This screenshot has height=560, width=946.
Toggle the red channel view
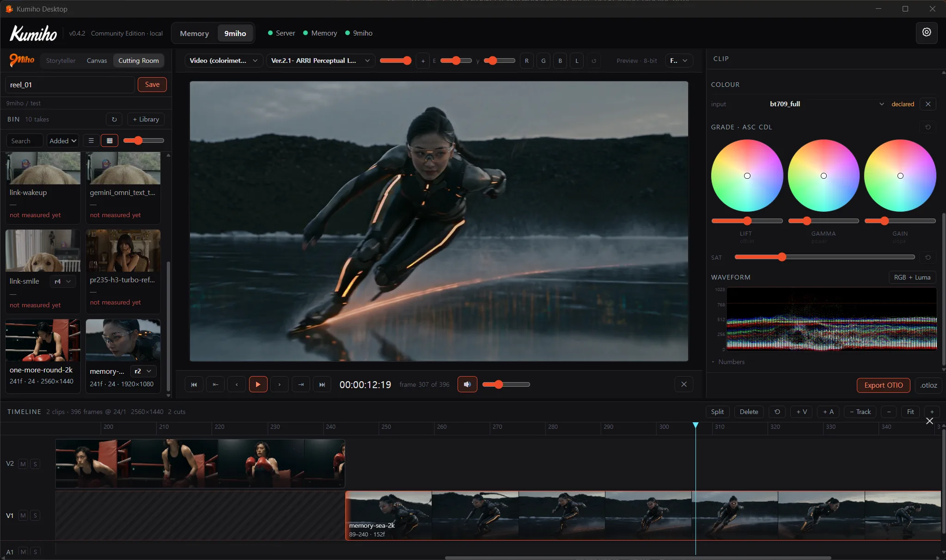pos(526,61)
